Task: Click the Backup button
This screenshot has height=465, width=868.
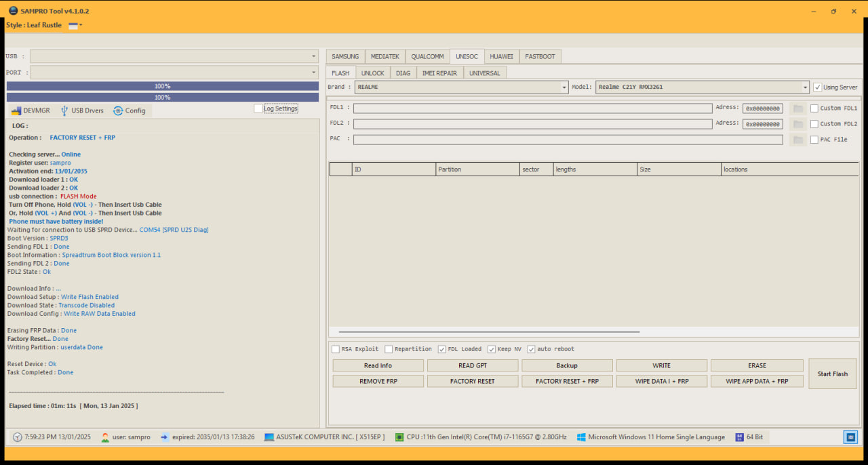Action: [x=567, y=365]
